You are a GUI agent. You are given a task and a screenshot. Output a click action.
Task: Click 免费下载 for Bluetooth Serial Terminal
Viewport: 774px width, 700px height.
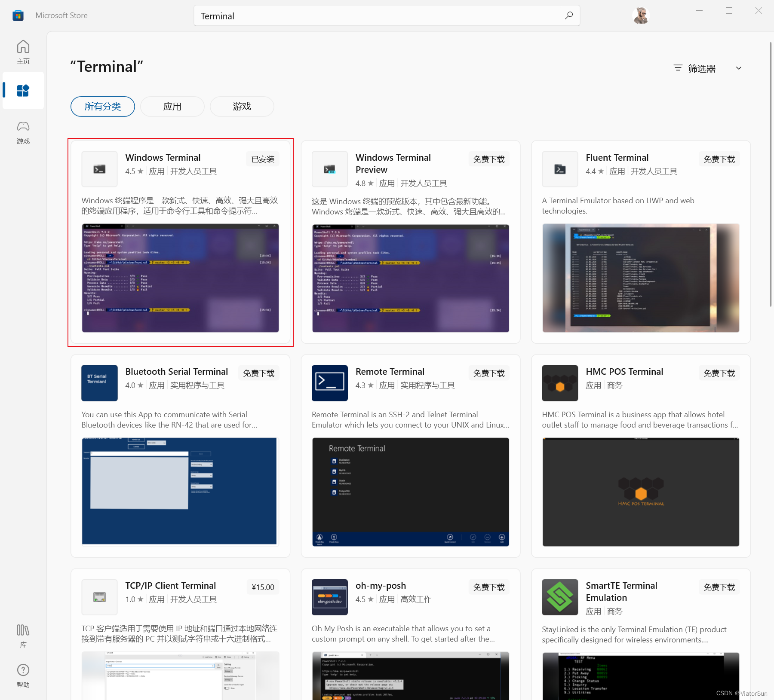coord(259,373)
